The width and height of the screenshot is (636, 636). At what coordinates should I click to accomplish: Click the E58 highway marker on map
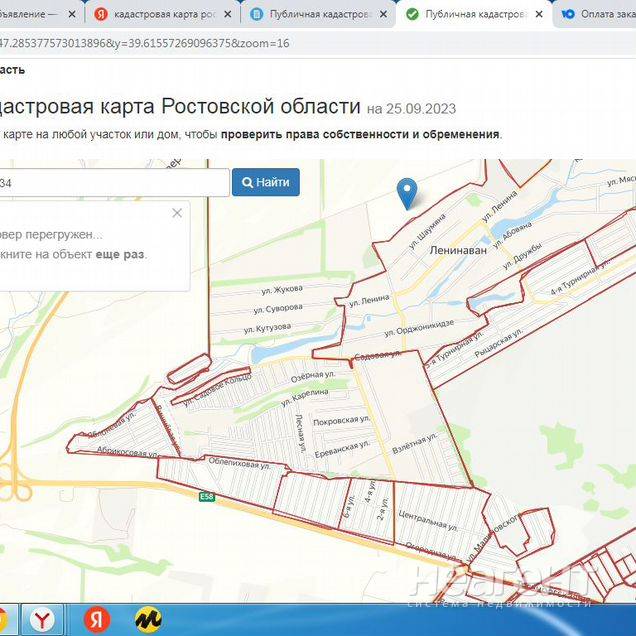click(x=206, y=496)
